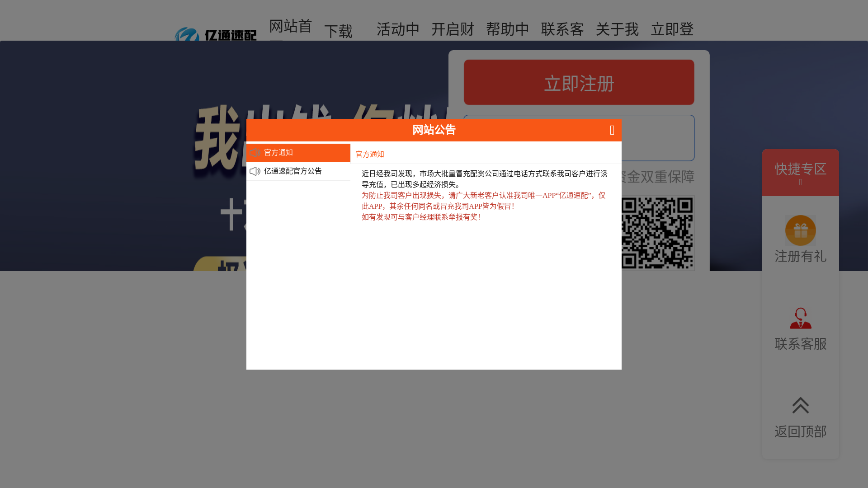Click the 联系客服 sidebar label
The width and height of the screenshot is (868, 488).
[x=800, y=344]
